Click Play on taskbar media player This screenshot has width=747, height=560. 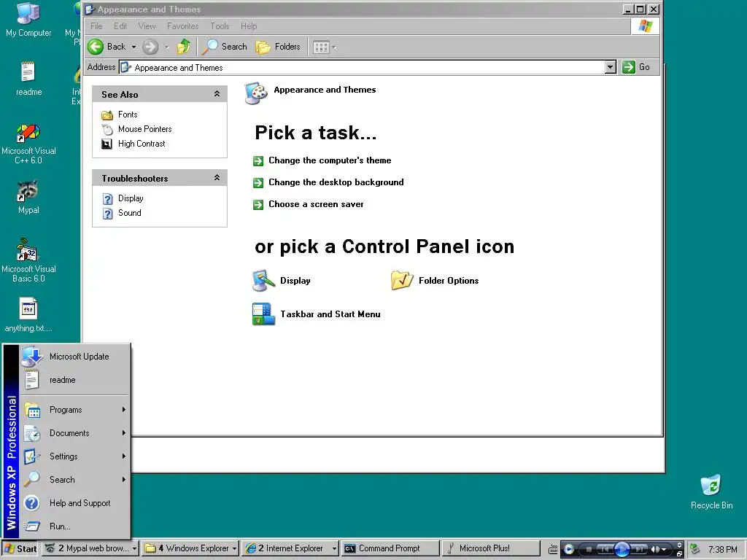622,549
